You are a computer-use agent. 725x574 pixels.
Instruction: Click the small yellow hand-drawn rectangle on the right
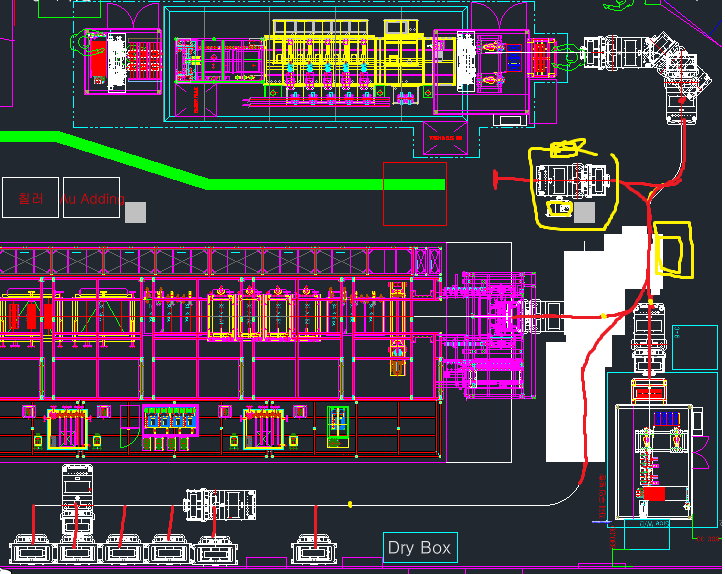point(672,249)
